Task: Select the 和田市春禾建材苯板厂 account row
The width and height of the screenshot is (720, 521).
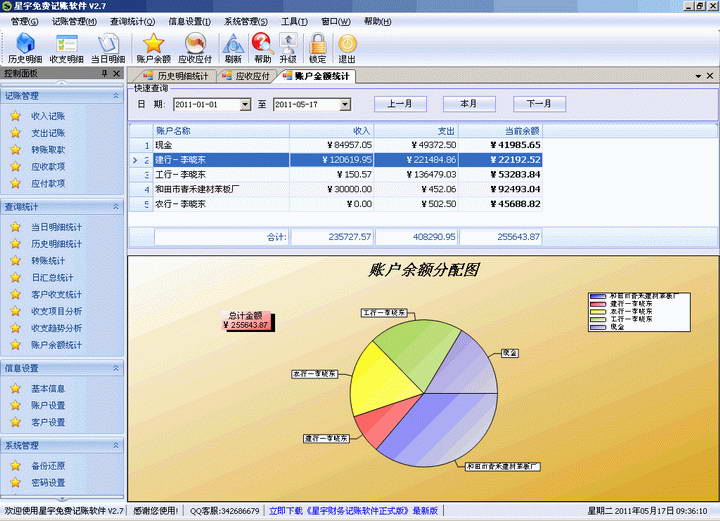Action: click(336, 189)
